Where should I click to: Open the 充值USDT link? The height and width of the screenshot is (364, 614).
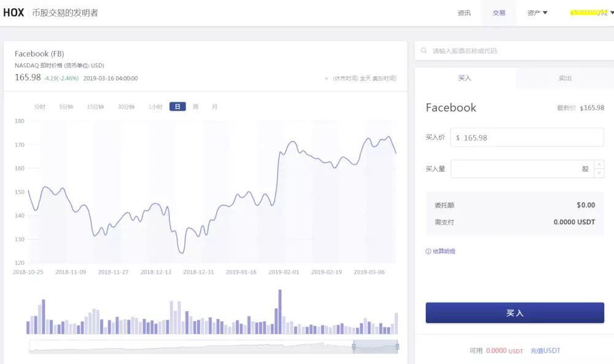[545, 350]
